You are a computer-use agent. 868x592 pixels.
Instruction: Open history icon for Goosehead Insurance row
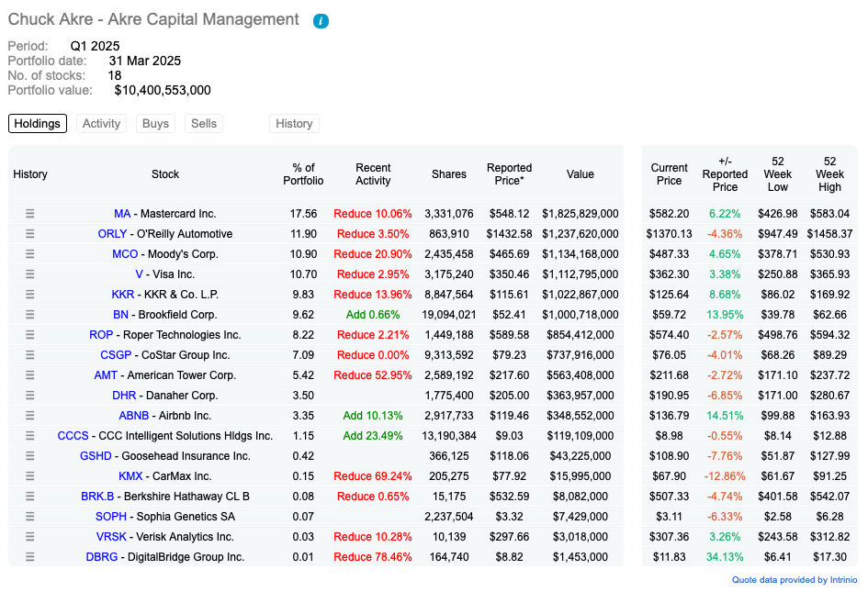(x=30, y=456)
